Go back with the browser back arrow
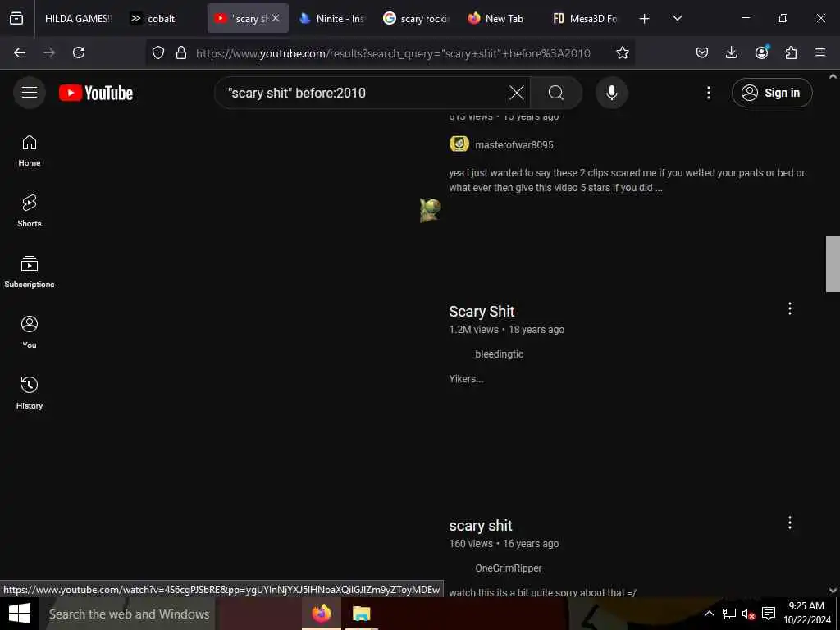This screenshot has width=840, height=630. click(x=20, y=52)
